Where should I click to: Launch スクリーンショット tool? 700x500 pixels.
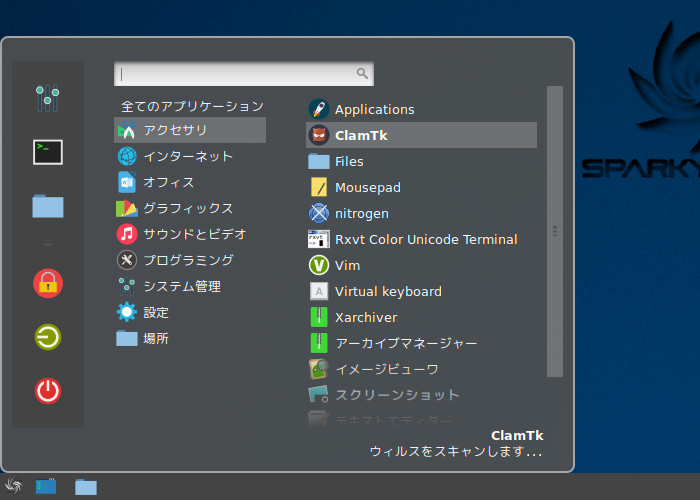pyautogui.click(x=421, y=395)
